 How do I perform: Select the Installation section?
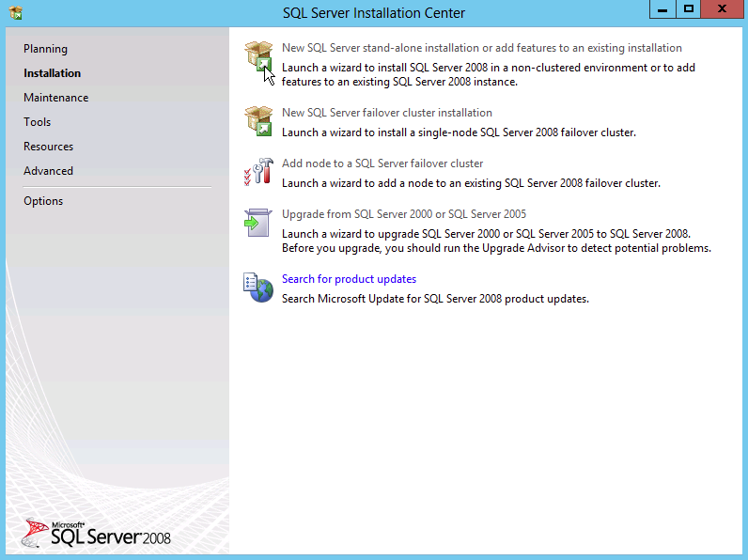coord(52,73)
